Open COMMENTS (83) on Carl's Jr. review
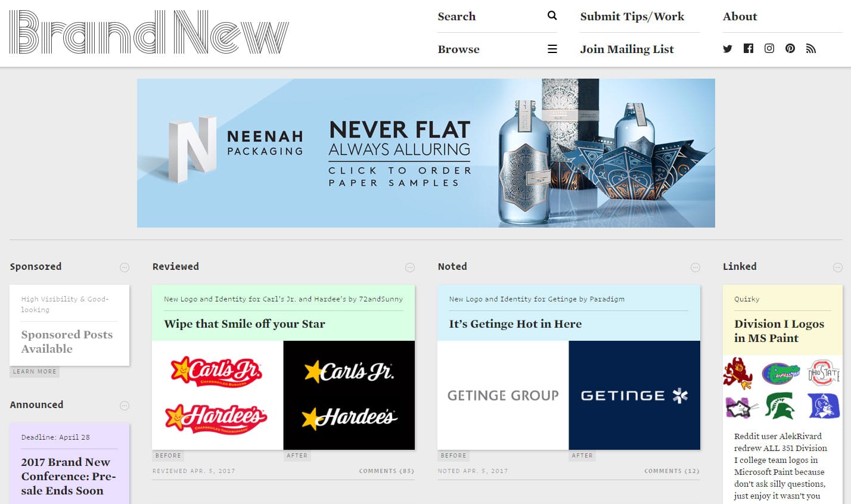 pos(387,471)
